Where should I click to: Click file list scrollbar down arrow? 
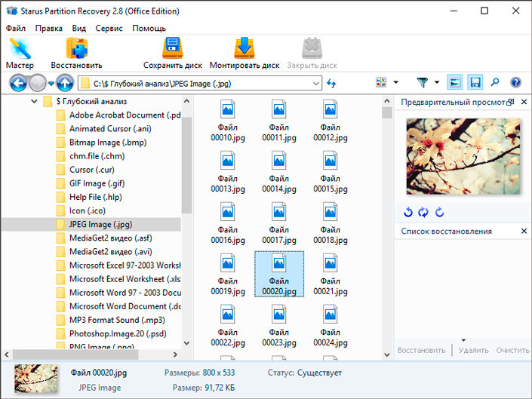coord(387,354)
